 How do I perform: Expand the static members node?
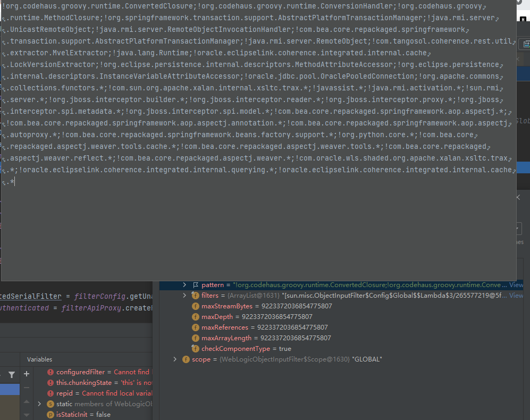39,404
